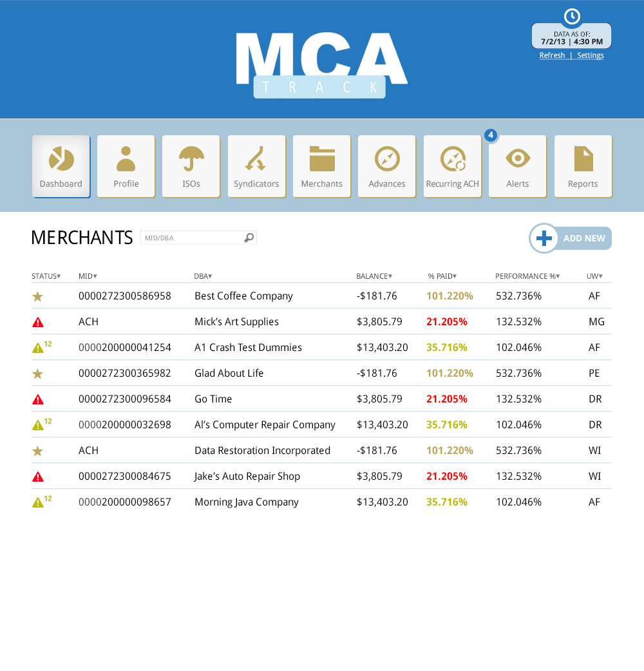Image resolution: width=644 pixels, height=671 pixels.
Task: Click the Refresh link
Action: 553,55
